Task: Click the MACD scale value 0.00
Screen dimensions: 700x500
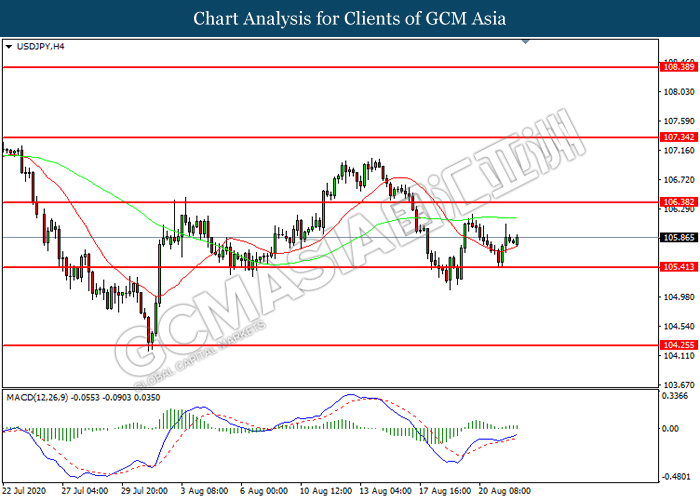Action: [x=671, y=429]
